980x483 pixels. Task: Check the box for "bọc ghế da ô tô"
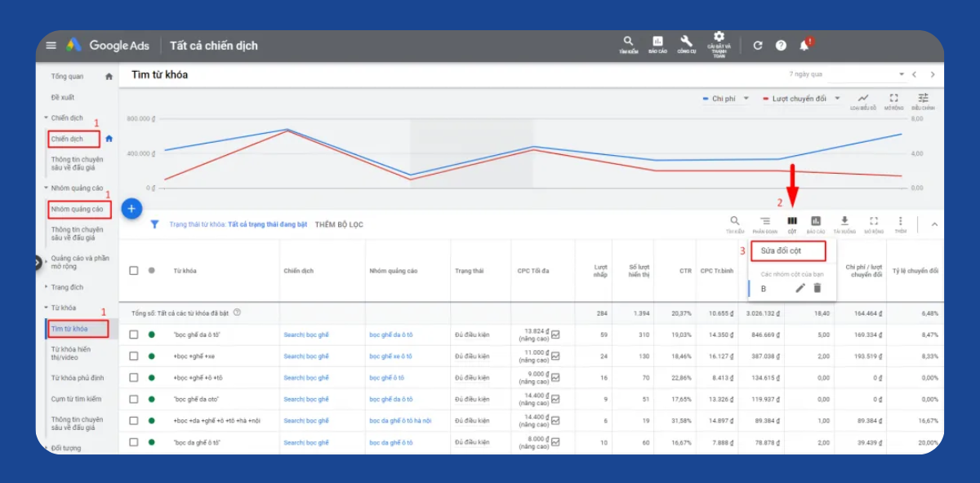click(x=134, y=335)
